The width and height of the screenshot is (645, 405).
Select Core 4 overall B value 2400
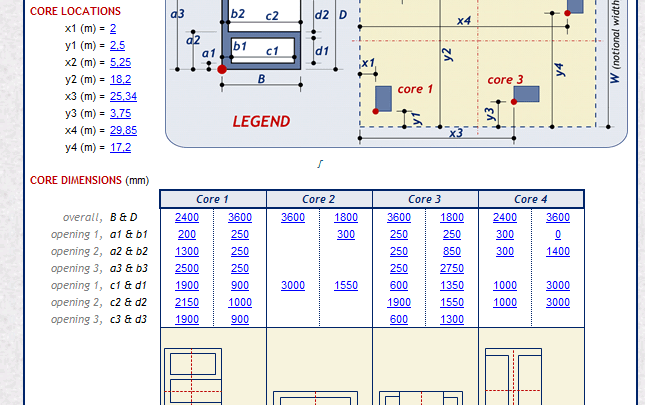pos(505,217)
